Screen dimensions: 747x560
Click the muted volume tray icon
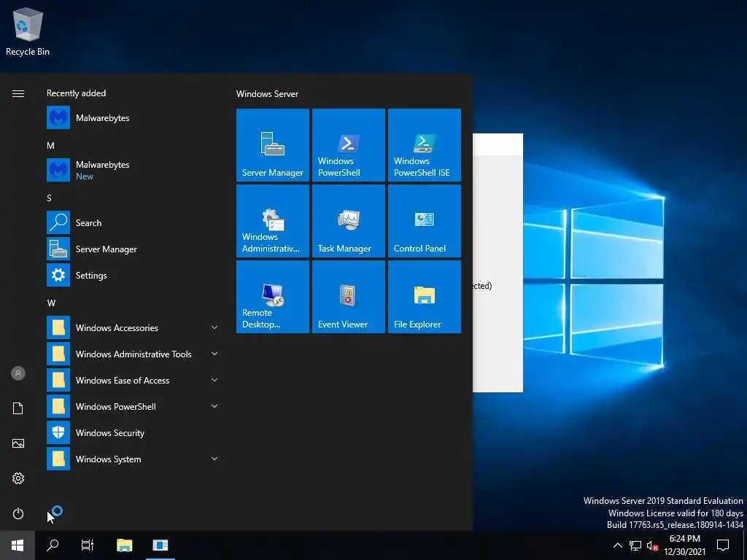click(x=652, y=545)
